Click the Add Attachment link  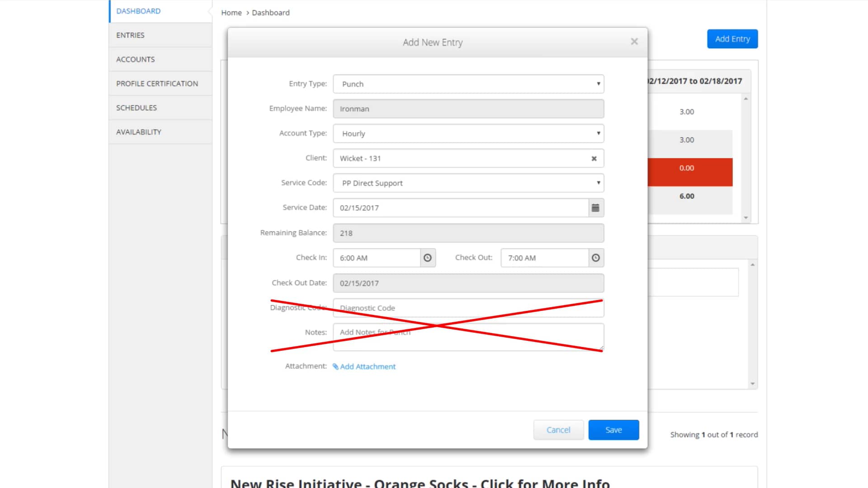[368, 366]
